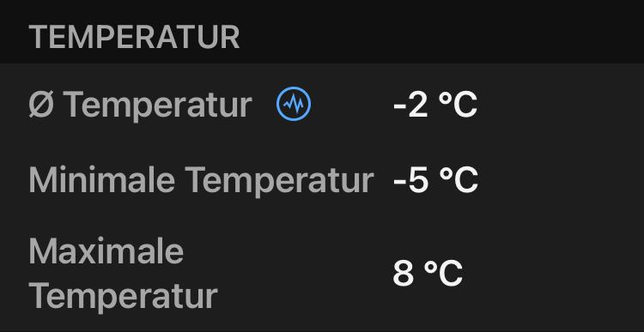The height and width of the screenshot is (332, 644).
Task: Tap the word Maximale
Action: click(106, 251)
